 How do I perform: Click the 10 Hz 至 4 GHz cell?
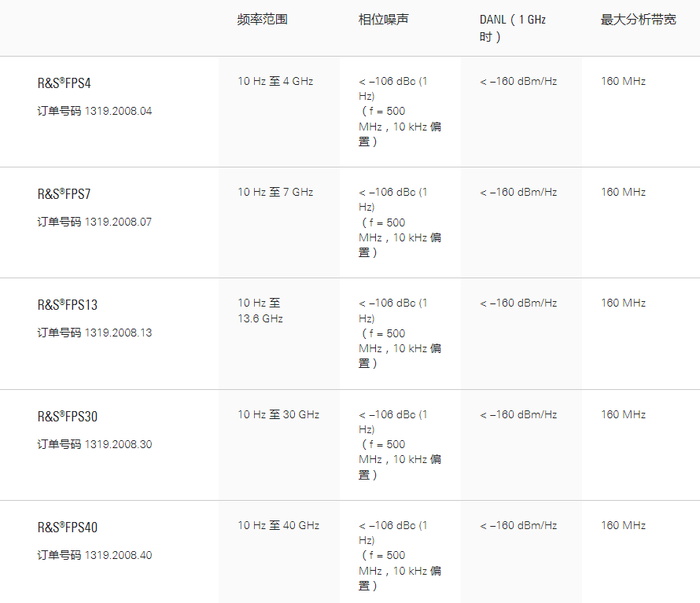coord(275,81)
